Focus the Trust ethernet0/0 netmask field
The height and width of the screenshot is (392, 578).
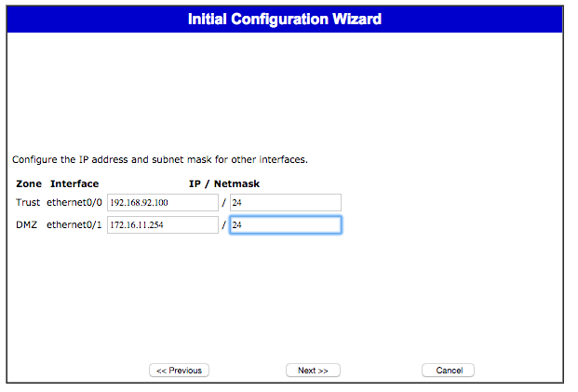coord(285,202)
